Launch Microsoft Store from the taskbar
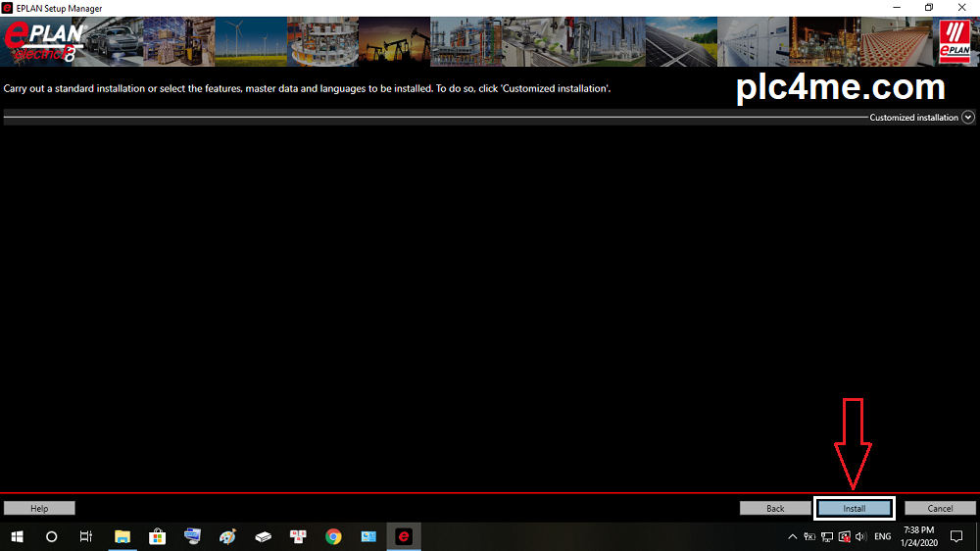 (157, 536)
